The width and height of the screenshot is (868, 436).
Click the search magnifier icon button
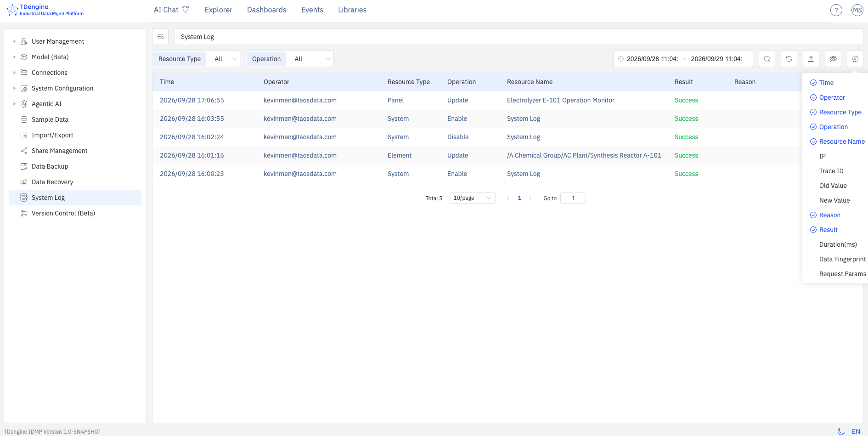tap(767, 59)
